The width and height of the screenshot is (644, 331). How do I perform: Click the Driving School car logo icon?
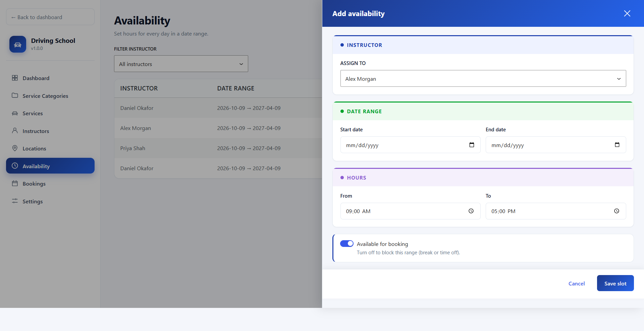pyautogui.click(x=18, y=44)
